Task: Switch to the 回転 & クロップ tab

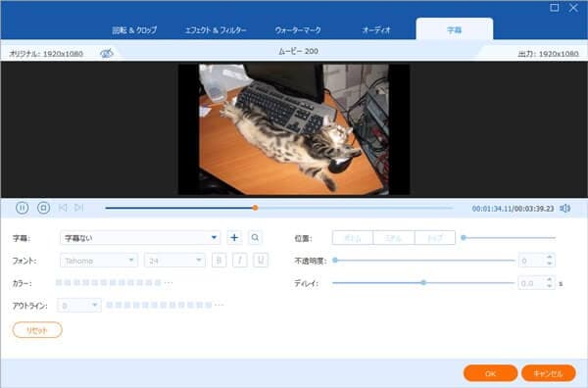Action: tap(134, 30)
